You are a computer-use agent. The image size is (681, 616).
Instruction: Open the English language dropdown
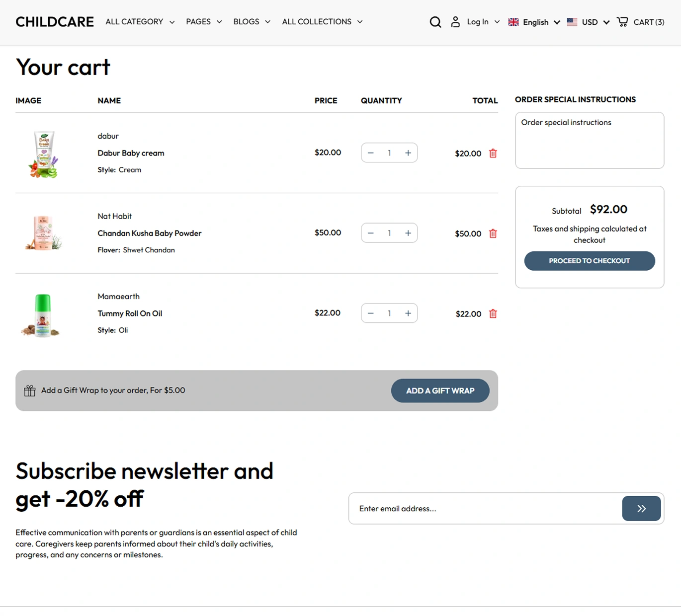[541, 22]
